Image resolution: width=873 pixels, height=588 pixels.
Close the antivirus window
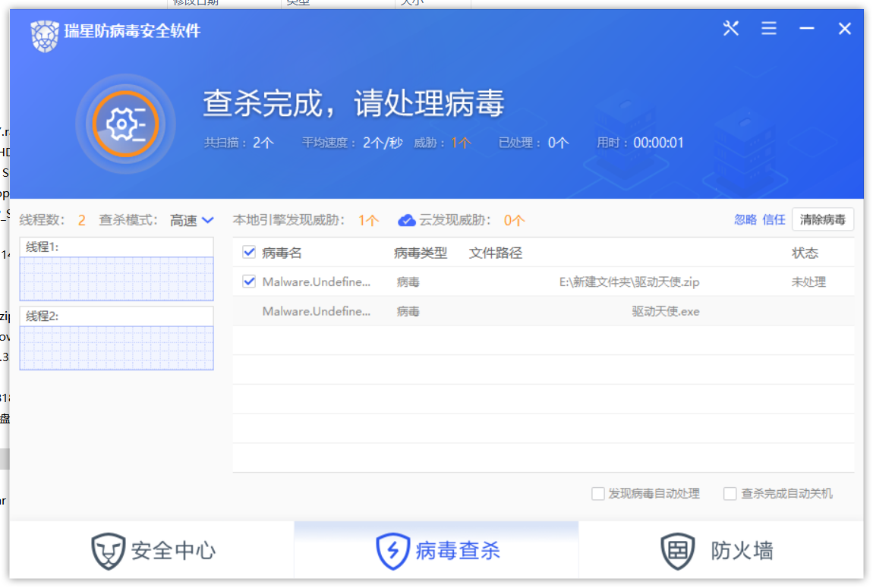point(845,28)
